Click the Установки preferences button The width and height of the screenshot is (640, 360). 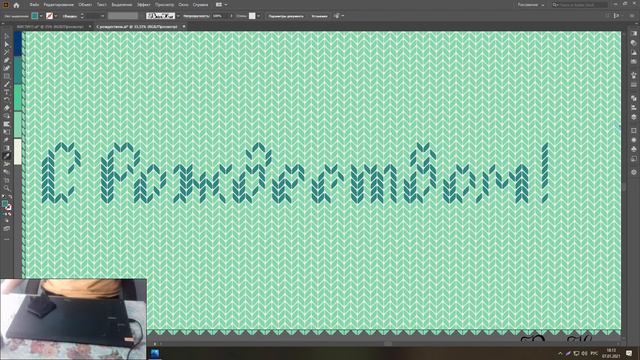319,16
